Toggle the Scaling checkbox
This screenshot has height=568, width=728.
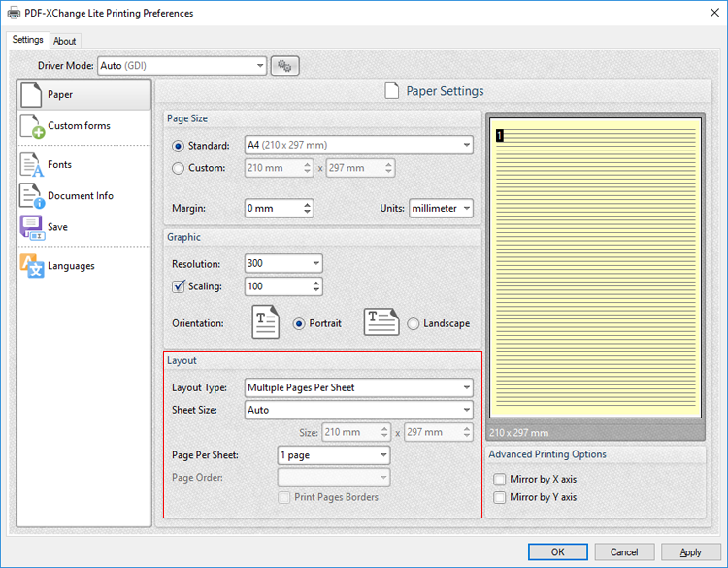(x=179, y=286)
